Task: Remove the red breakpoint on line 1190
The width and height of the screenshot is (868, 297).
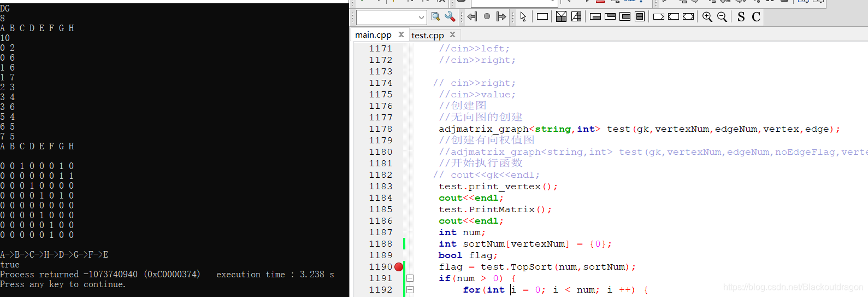Action: click(x=399, y=267)
